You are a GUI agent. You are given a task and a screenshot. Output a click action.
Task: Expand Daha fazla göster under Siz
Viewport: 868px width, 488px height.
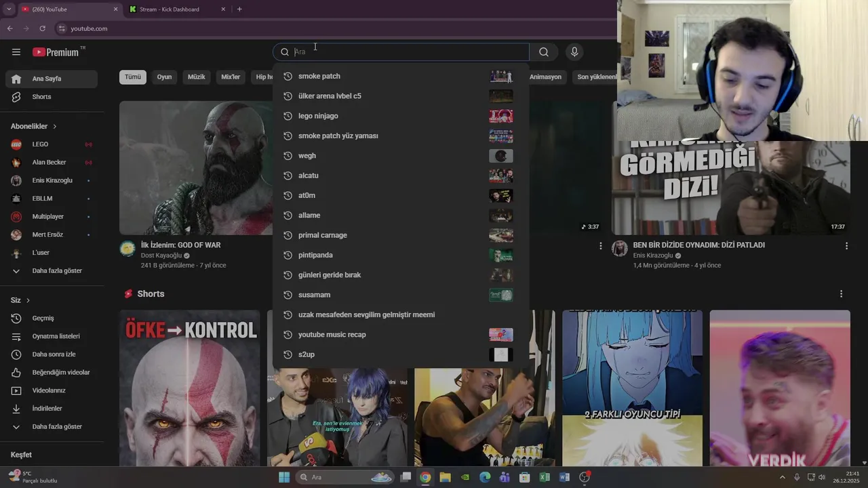tap(52, 426)
